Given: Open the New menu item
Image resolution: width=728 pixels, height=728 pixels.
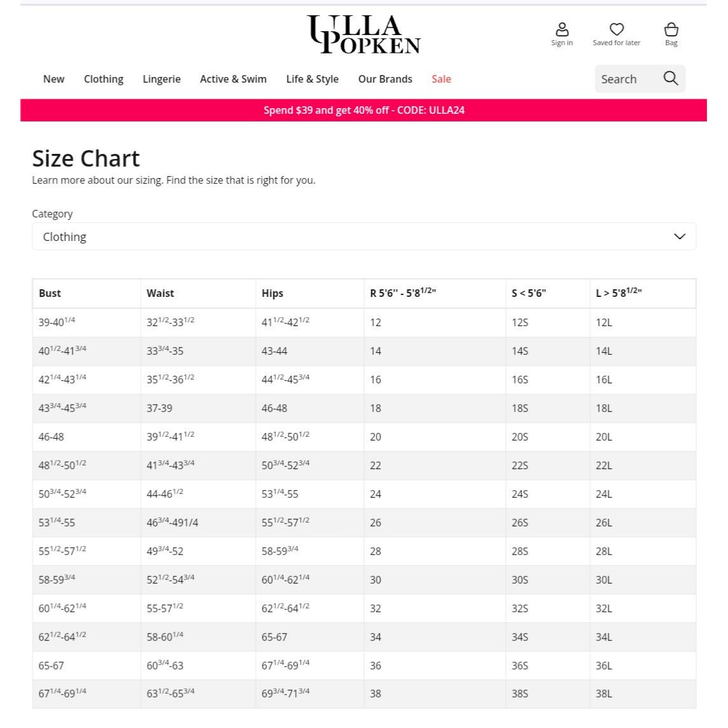Looking at the screenshot, I should 53,79.
